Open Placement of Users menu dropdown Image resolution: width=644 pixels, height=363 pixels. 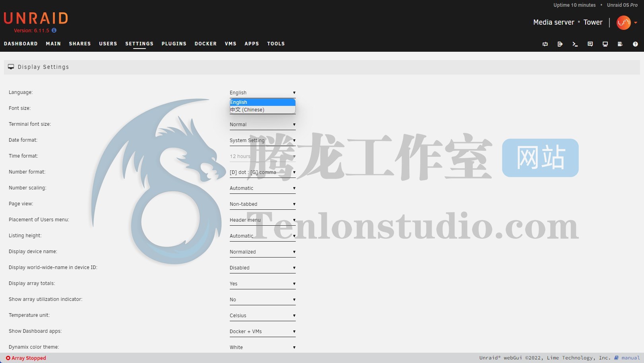262,220
